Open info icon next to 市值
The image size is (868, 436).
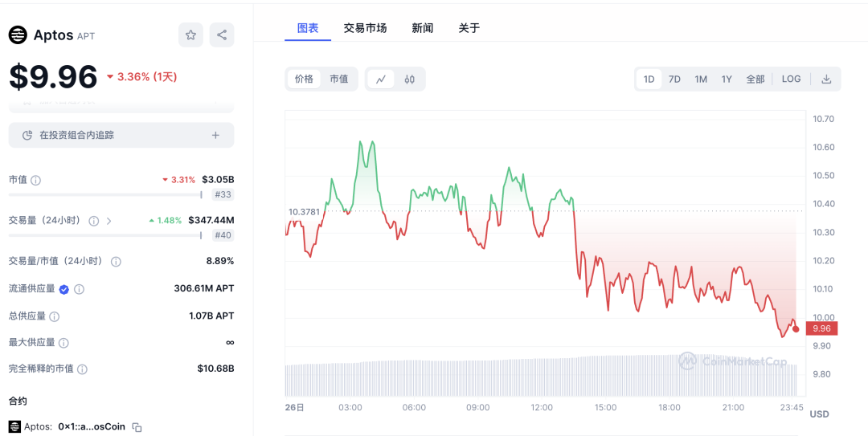(x=35, y=181)
